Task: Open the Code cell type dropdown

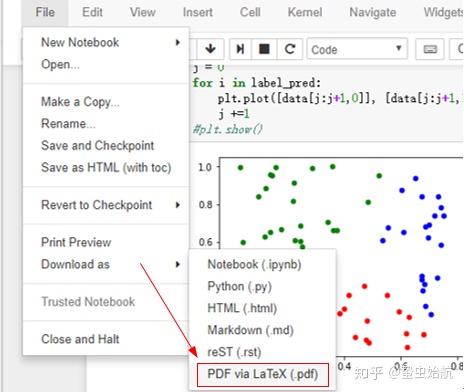Action: [x=357, y=49]
